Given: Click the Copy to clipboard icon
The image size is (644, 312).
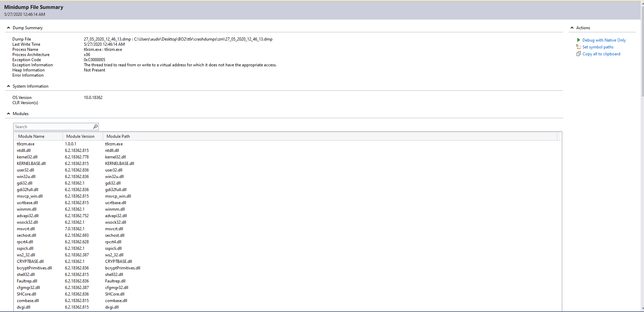Looking at the screenshot, I should click(578, 54).
